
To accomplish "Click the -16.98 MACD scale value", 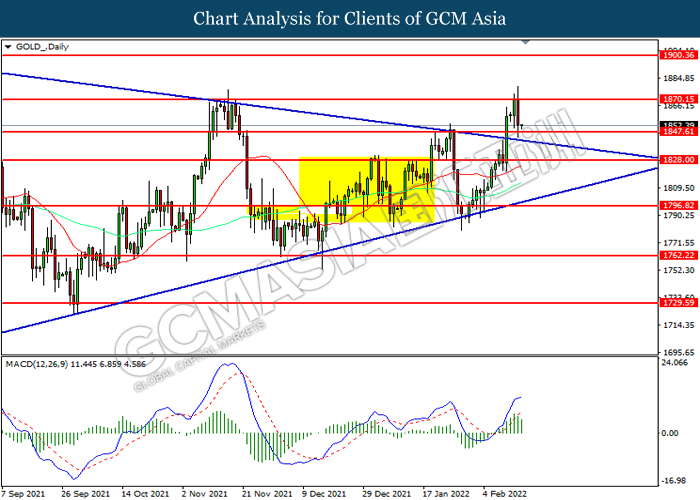I will tap(674, 481).
